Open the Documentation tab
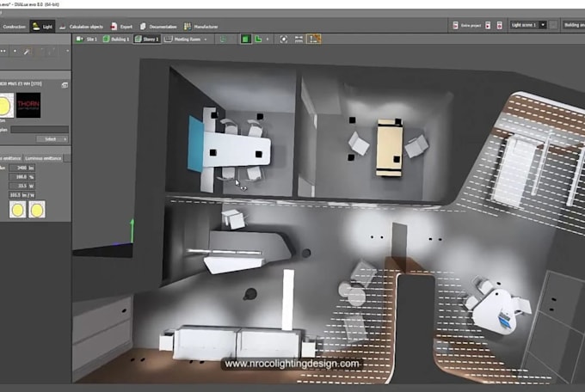Viewport: 585px width, 392px height. click(158, 27)
